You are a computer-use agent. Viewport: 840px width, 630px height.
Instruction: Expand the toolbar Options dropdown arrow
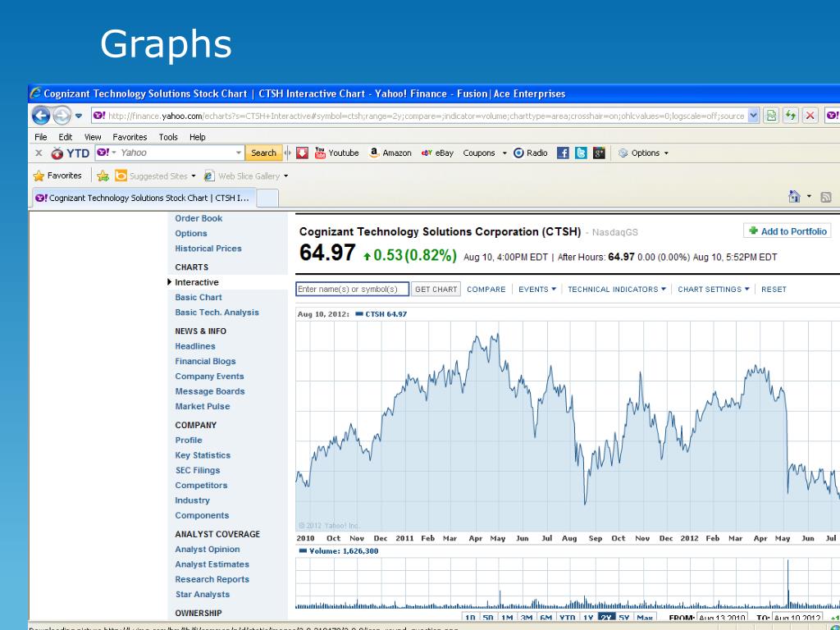pyautogui.click(x=666, y=153)
